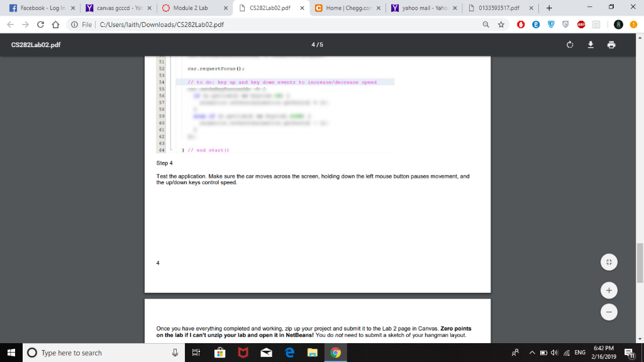The height and width of the screenshot is (362, 644).
Task: Launch Microsoft Edge from the taskbar
Action: coord(289,353)
